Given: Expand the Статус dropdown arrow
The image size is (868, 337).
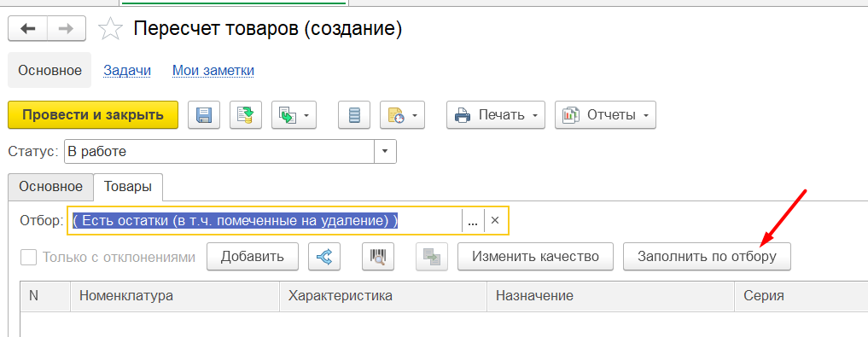Looking at the screenshot, I should click(385, 151).
